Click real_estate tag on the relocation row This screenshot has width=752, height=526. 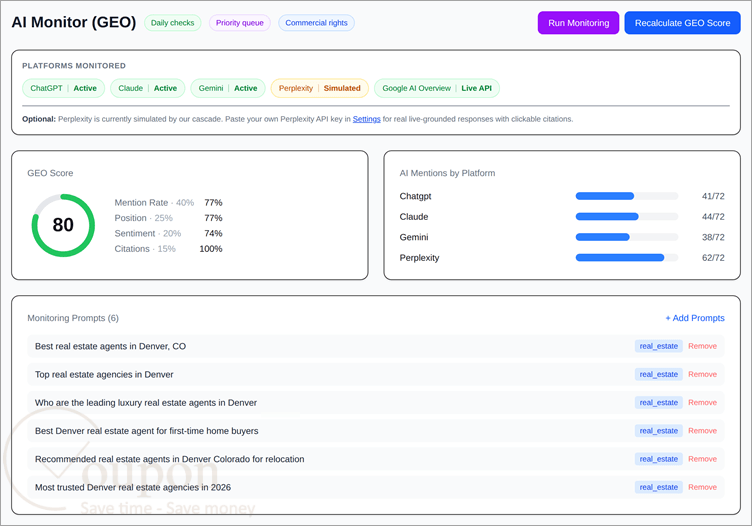coord(658,459)
